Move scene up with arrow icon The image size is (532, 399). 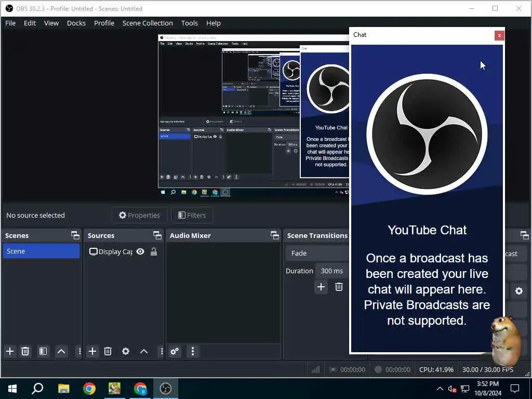click(61, 351)
